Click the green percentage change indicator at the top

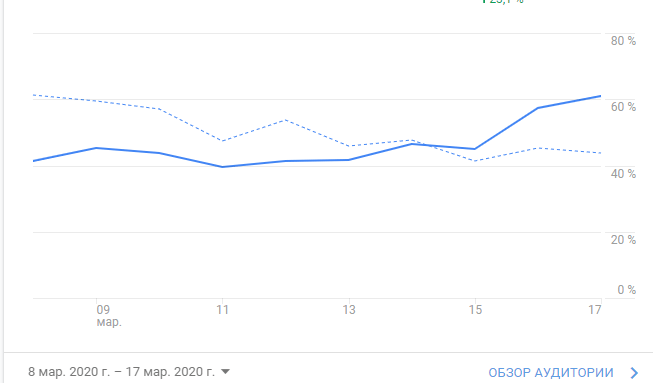502,2
